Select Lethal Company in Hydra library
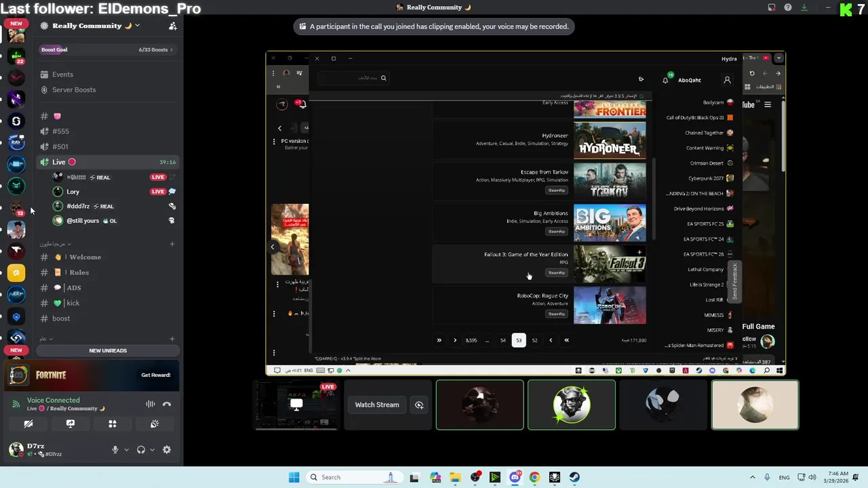This screenshot has width=868, height=488. [x=709, y=269]
